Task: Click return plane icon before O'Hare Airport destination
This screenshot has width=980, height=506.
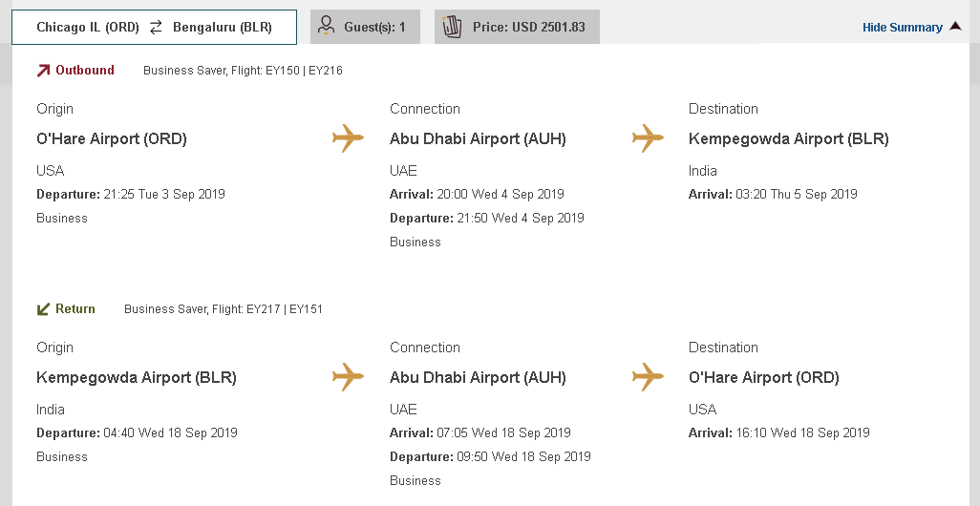Action: pos(649,377)
